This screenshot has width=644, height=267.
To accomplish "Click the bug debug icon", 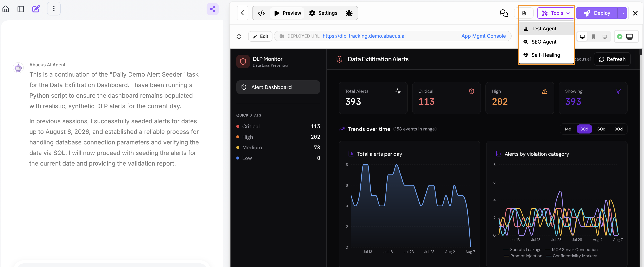I will coord(349,13).
